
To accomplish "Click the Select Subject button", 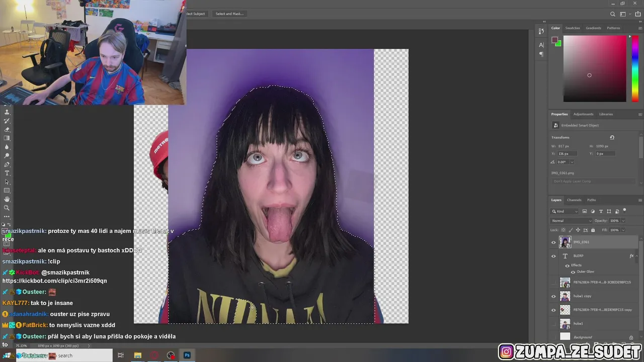I will pyautogui.click(x=196, y=14).
